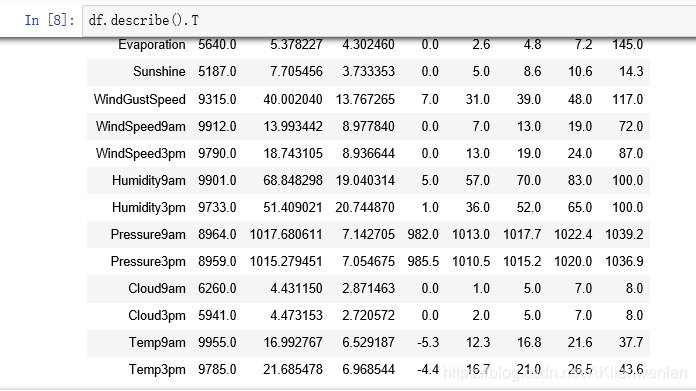Select the WindGustSpeed row label

coord(140,99)
